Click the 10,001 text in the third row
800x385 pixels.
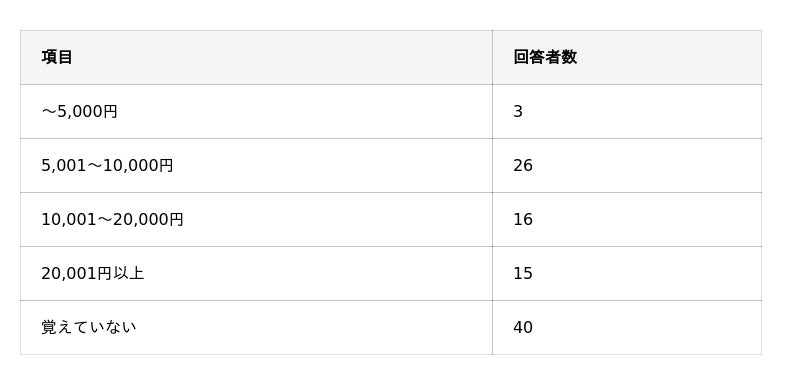coord(69,219)
